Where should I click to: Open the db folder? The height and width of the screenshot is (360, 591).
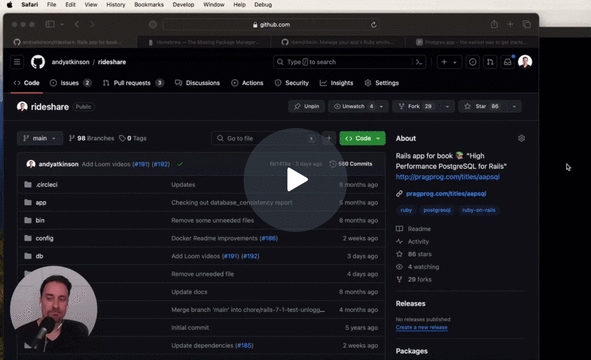point(39,256)
